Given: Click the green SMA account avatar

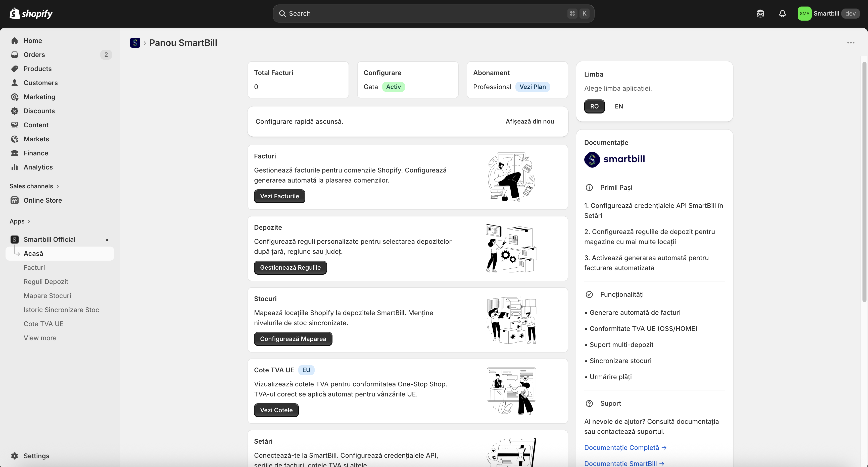Looking at the screenshot, I should pos(804,14).
